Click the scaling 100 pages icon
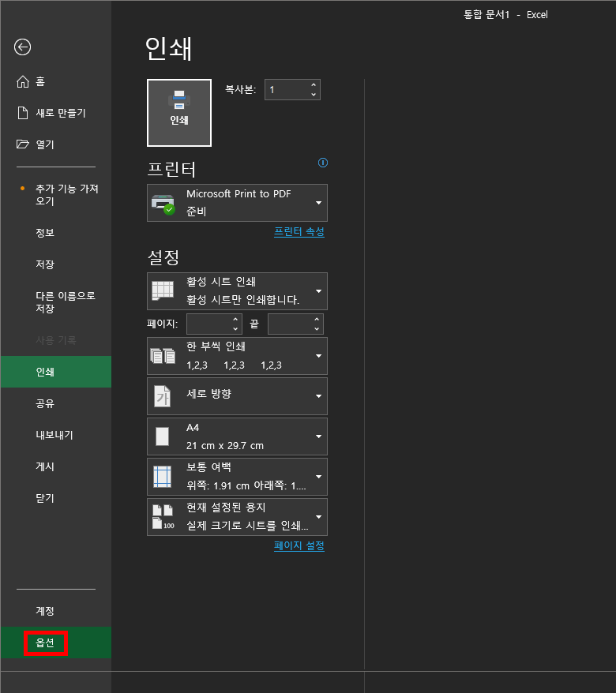 click(163, 517)
